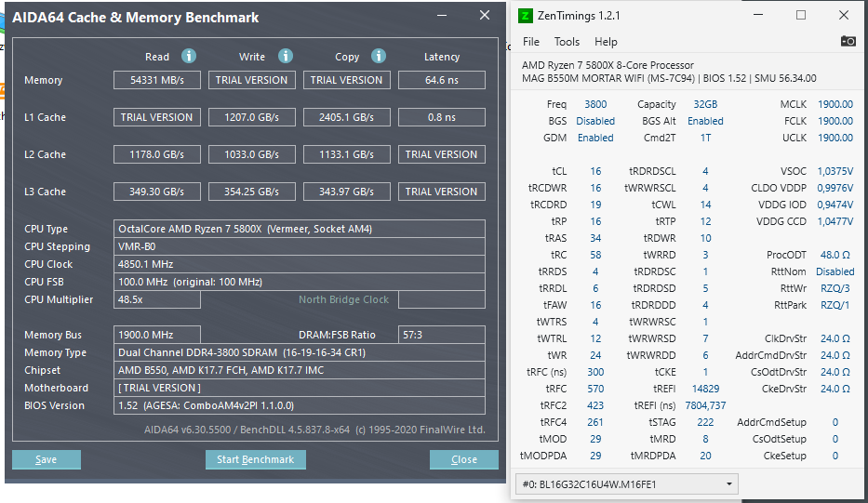868x503 pixels.
Task: Click the Capacity value 32GB in ZenTimings
Action: pos(705,104)
